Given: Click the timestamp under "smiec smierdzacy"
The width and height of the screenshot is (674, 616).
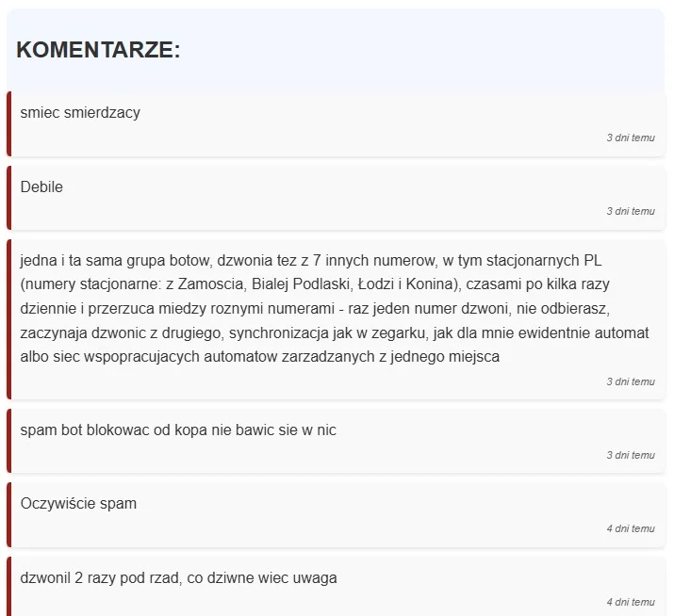Looking at the screenshot, I should pyautogui.click(x=631, y=138).
